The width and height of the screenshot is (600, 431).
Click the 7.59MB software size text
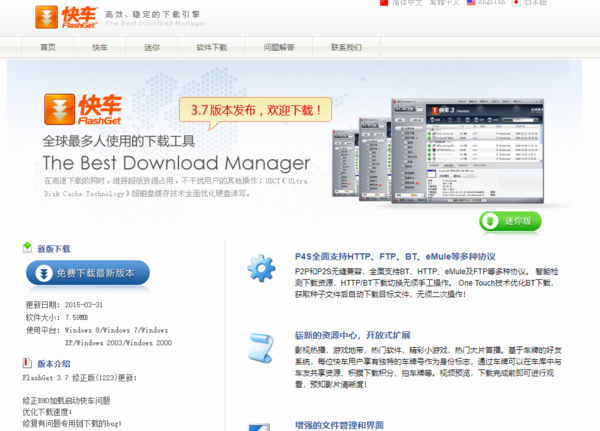click(77, 317)
